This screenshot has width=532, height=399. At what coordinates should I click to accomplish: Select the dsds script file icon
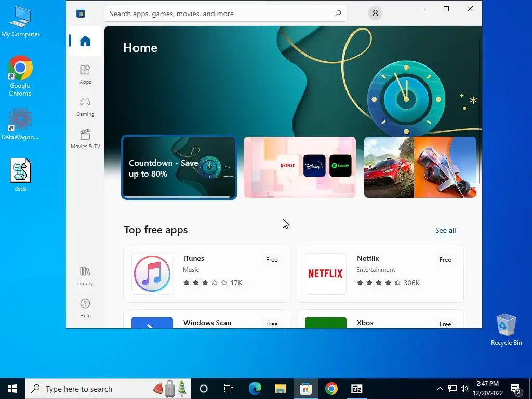pyautogui.click(x=20, y=175)
